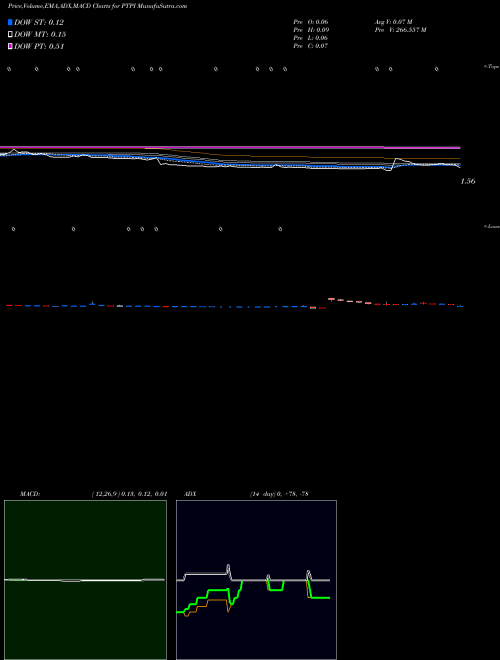Click the MACD panel title
The width and height of the screenshot is (500, 660).
(x=30, y=494)
